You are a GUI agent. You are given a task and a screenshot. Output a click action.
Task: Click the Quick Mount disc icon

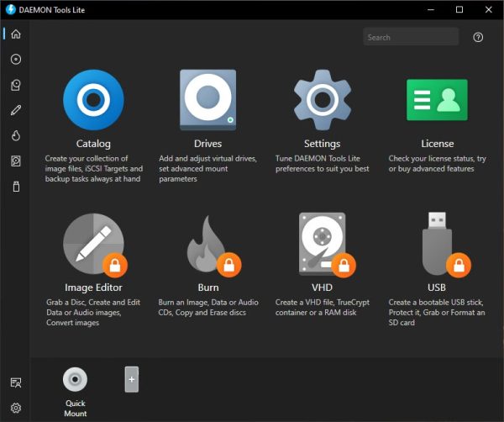coord(76,379)
